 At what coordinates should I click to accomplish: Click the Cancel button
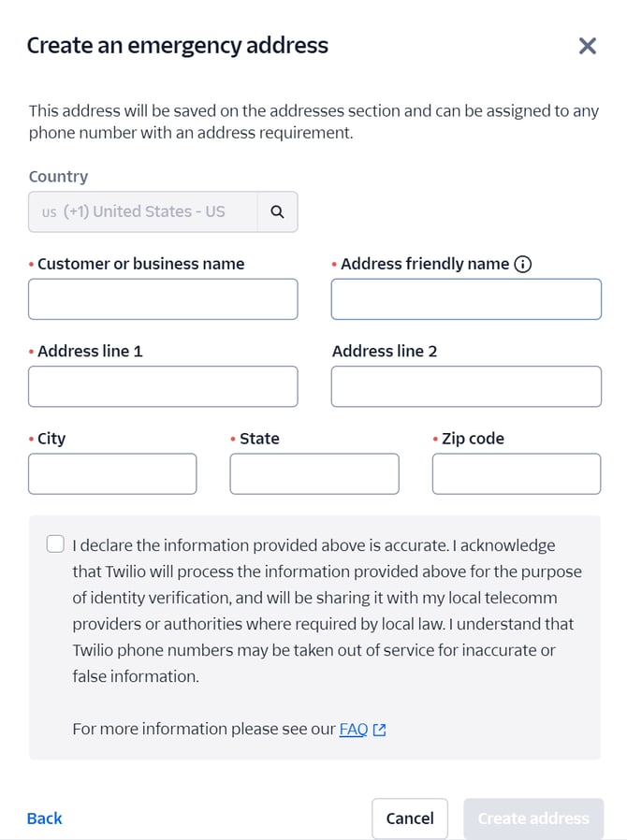[x=410, y=818]
